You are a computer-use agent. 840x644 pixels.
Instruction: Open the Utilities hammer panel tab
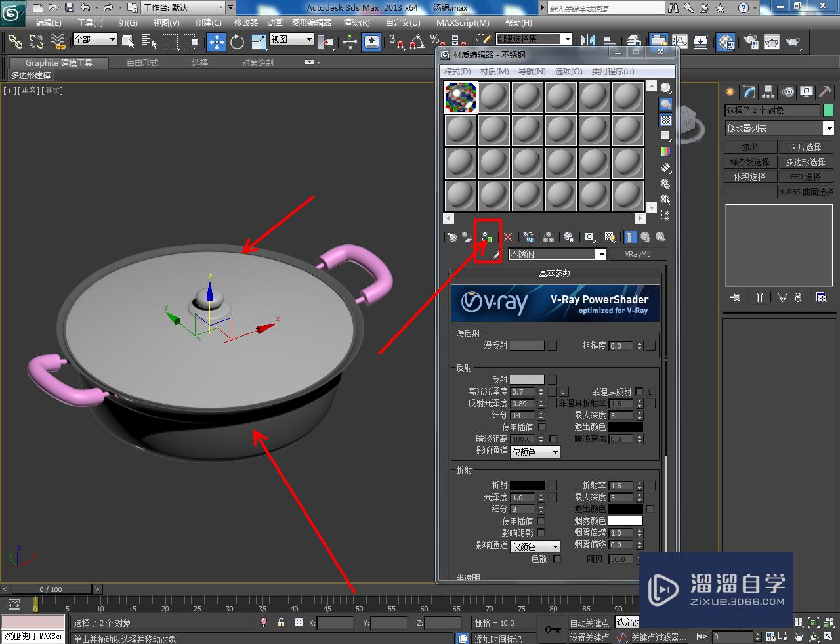click(825, 93)
